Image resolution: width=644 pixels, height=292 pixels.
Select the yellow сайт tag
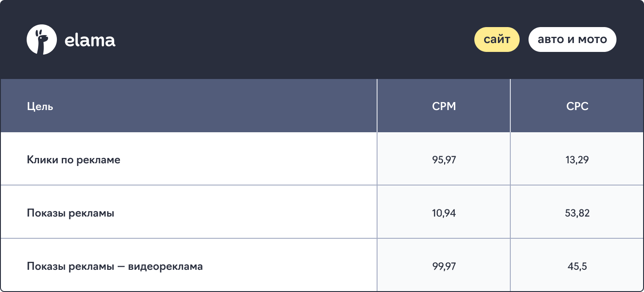[x=497, y=39]
